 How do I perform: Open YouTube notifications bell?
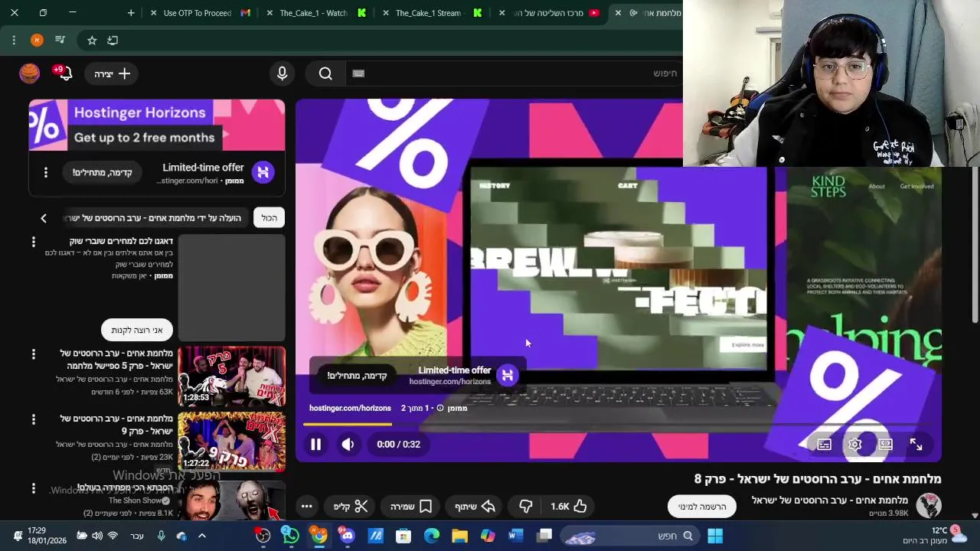click(x=64, y=73)
